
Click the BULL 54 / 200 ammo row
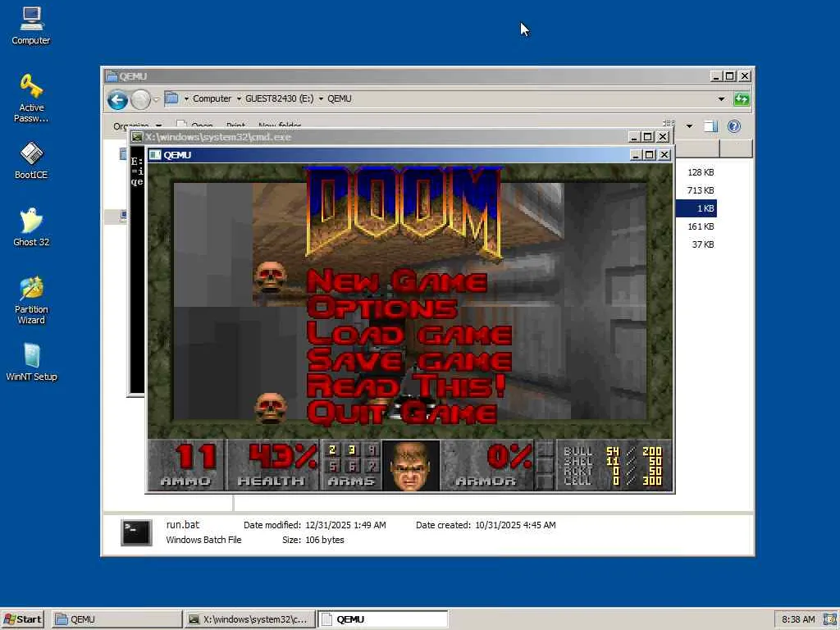(613, 451)
